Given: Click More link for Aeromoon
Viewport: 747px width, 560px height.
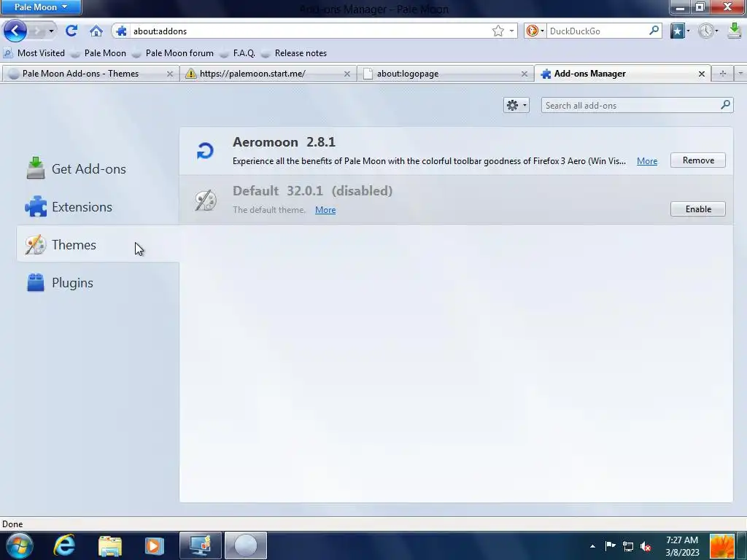Looking at the screenshot, I should [647, 161].
